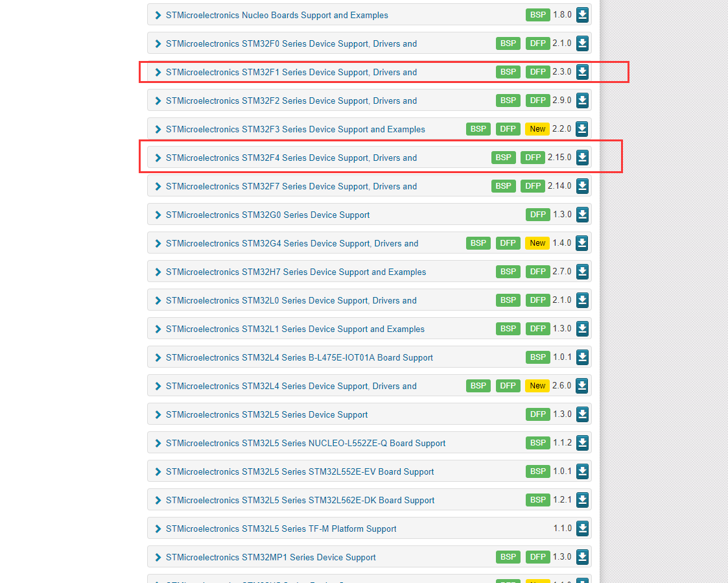The width and height of the screenshot is (728, 583).
Task: Click version 2.14.0 on STM32F7 row
Action: 559,186
